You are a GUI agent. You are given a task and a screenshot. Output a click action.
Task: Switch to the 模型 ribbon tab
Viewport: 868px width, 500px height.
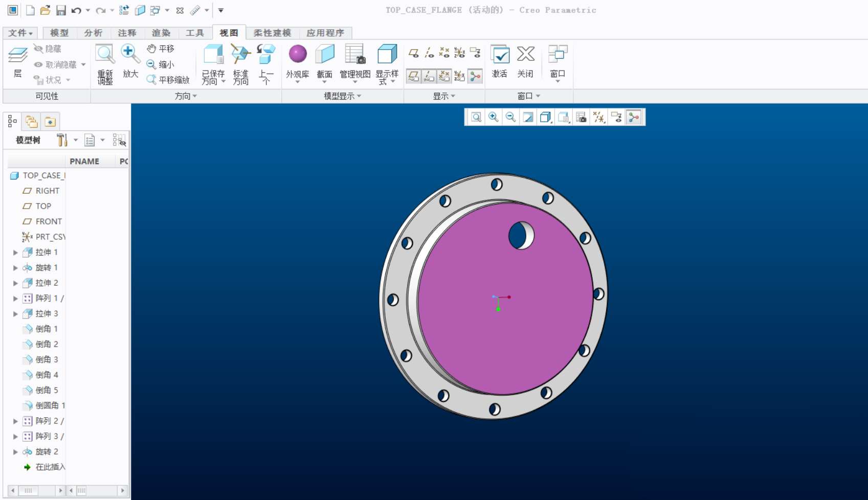click(x=59, y=33)
